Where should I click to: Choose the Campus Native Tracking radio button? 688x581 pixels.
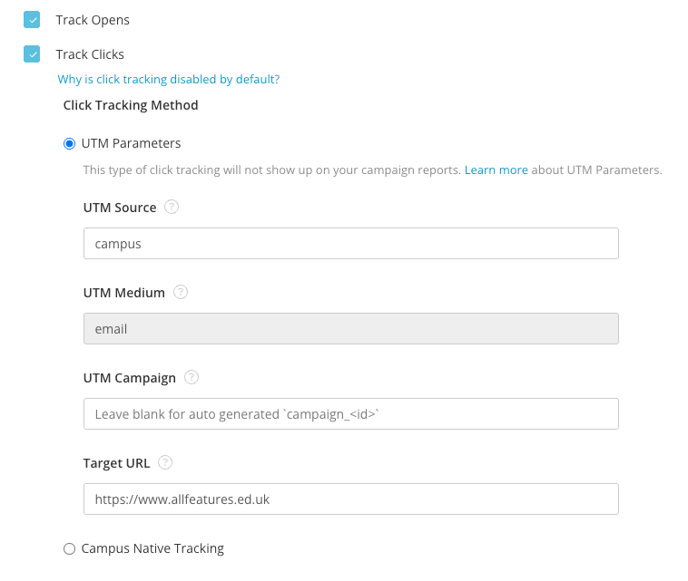point(69,549)
